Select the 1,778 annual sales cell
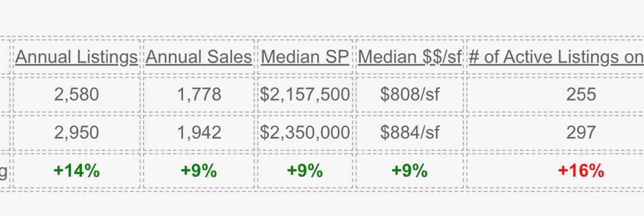 tap(199, 95)
